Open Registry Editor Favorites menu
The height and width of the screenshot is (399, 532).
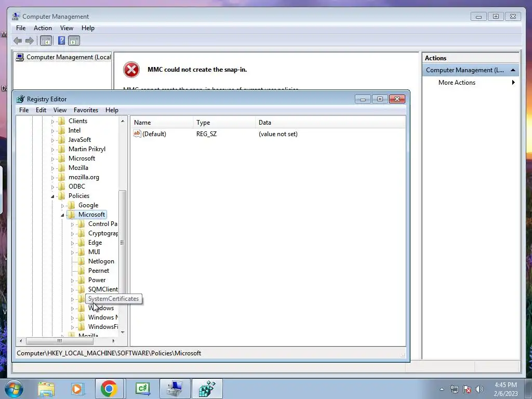[86, 110]
